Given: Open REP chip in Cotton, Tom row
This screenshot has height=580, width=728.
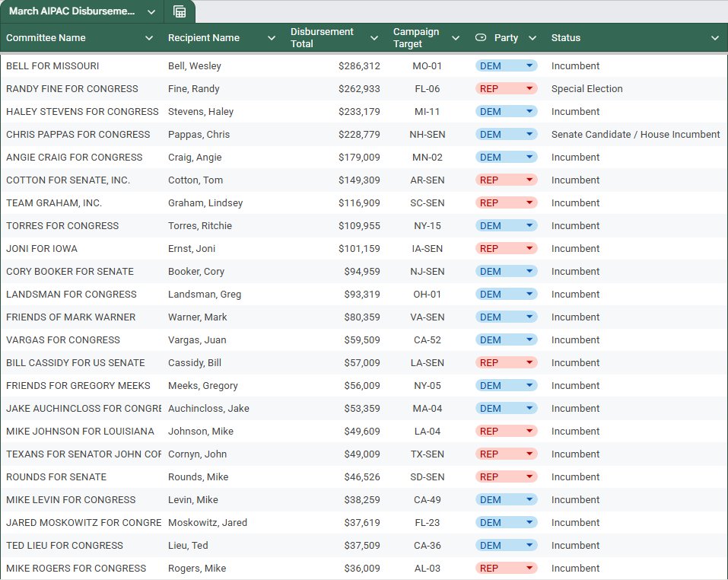Looking at the screenshot, I should (506, 180).
